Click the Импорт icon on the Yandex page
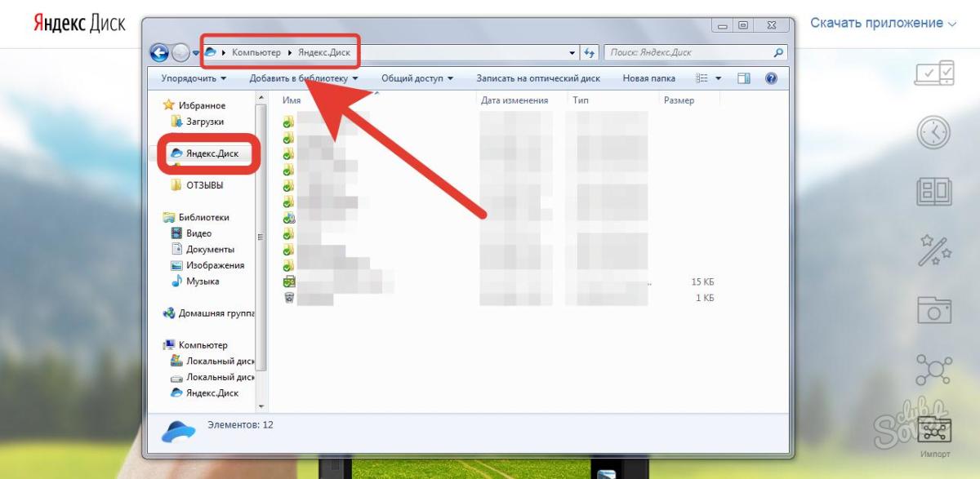This screenshot has width=980, height=479. (934, 429)
